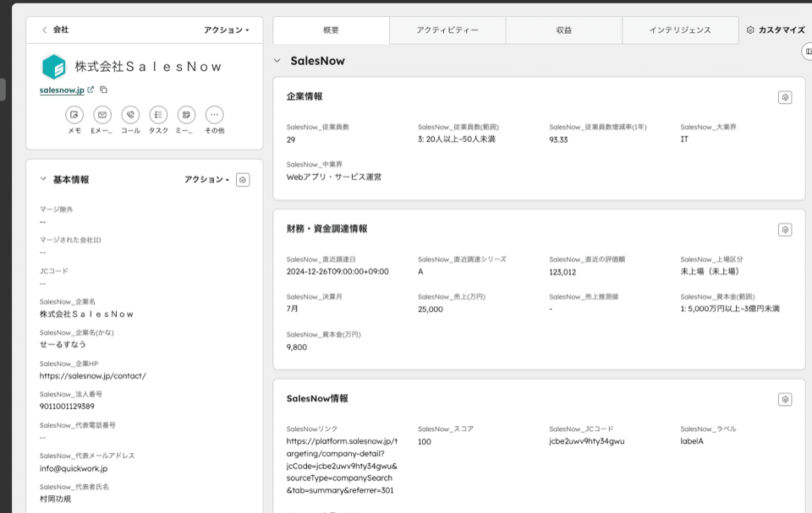Open the salesnow.jp domain link

(62, 90)
